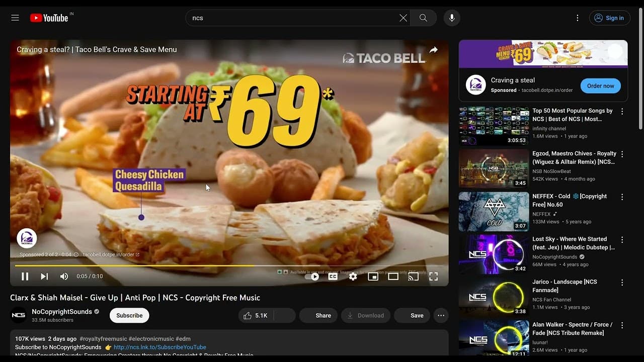Click the Order now ad button
The width and height of the screenshot is (644, 362).
[x=601, y=85]
